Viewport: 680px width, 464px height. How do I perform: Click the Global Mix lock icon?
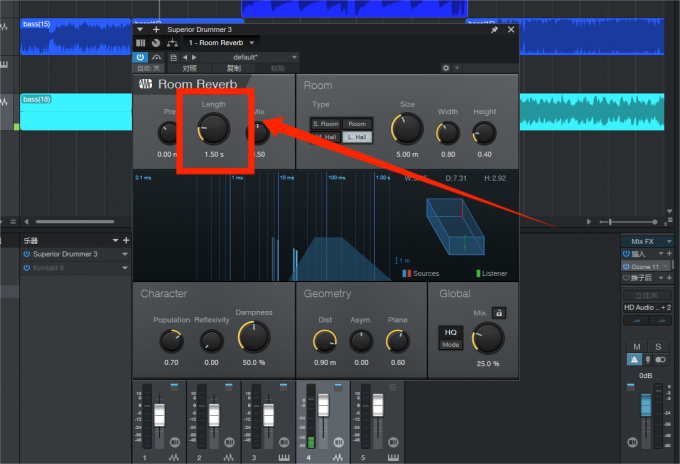[x=498, y=313]
